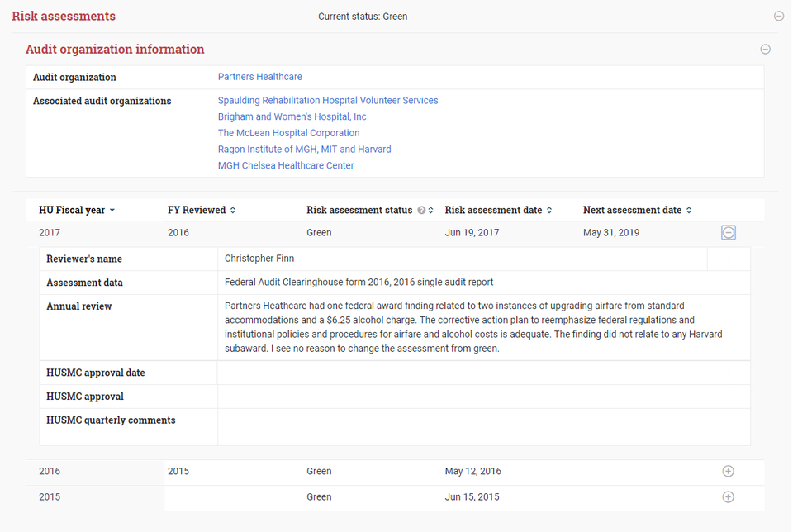Click the Green status in 2015 row

(x=319, y=497)
